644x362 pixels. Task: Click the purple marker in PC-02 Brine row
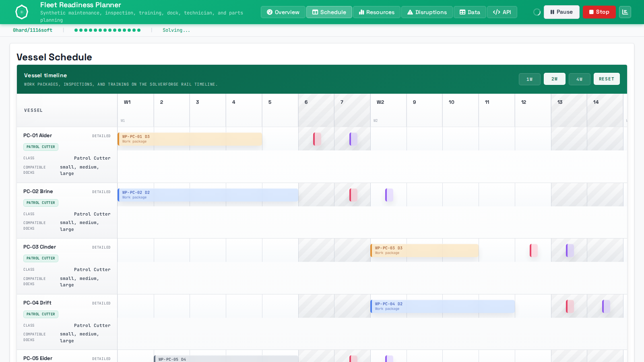pyautogui.click(x=389, y=195)
